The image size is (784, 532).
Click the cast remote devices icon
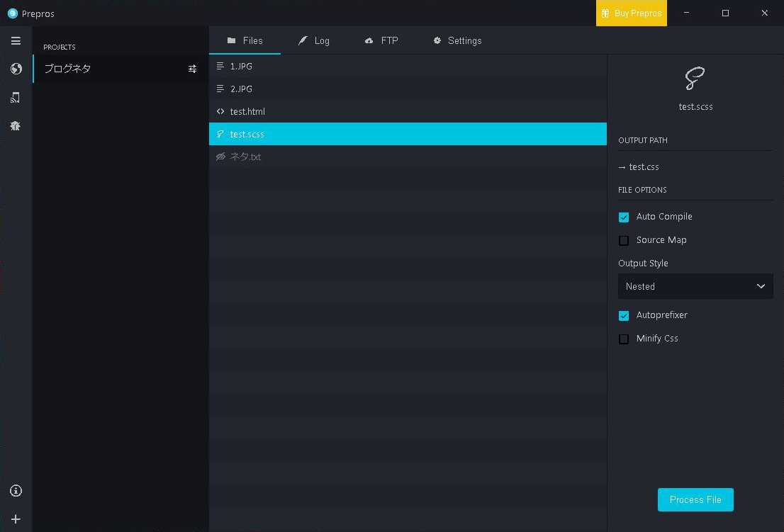coord(16,98)
